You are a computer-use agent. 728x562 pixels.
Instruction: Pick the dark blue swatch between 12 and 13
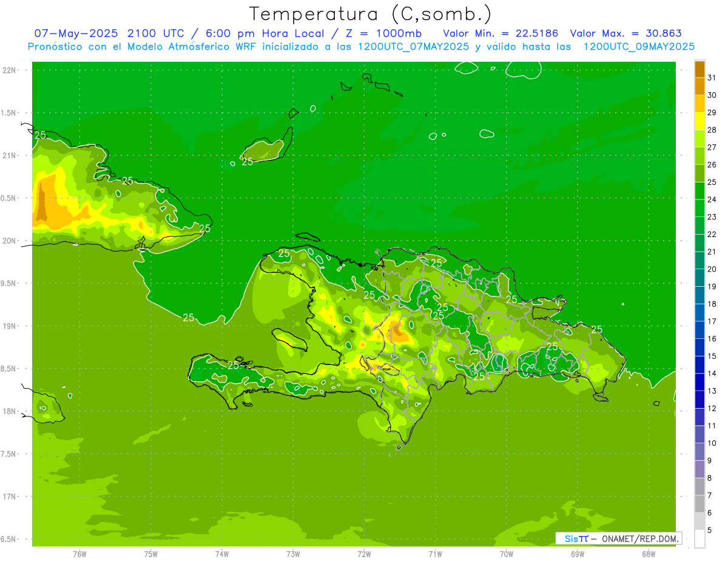point(699,400)
